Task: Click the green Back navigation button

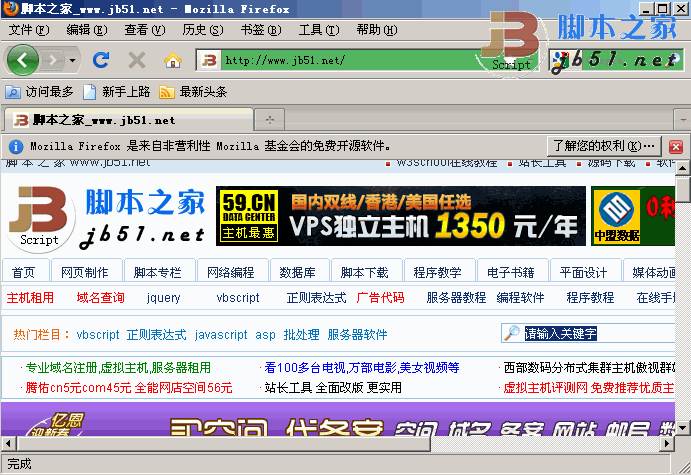Action: click(x=22, y=60)
